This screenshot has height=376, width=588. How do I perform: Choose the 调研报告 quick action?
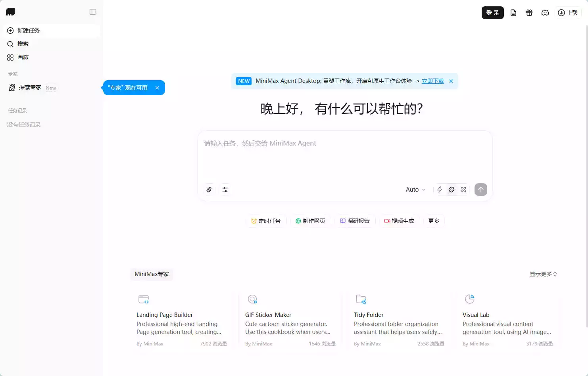pyautogui.click(x=355, y=221)
